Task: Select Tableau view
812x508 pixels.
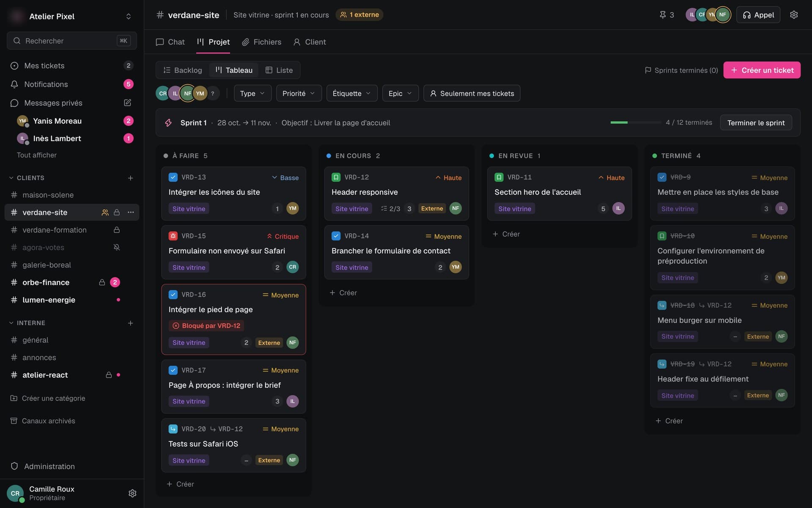Action: pyautogui.click(x=234, y=70)
